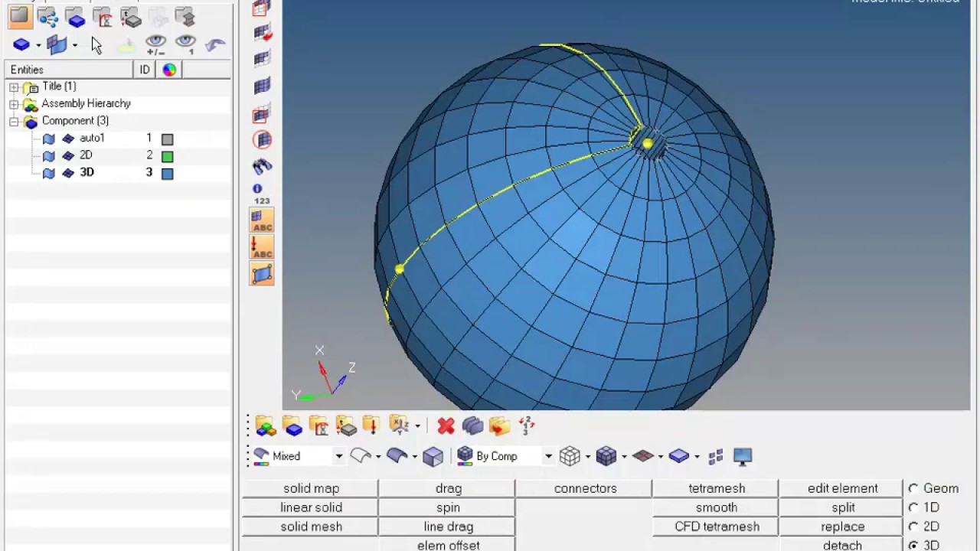980x551 pixels.
Task: Toggle geometry visibility for 3D component
Action: [49, 173]
